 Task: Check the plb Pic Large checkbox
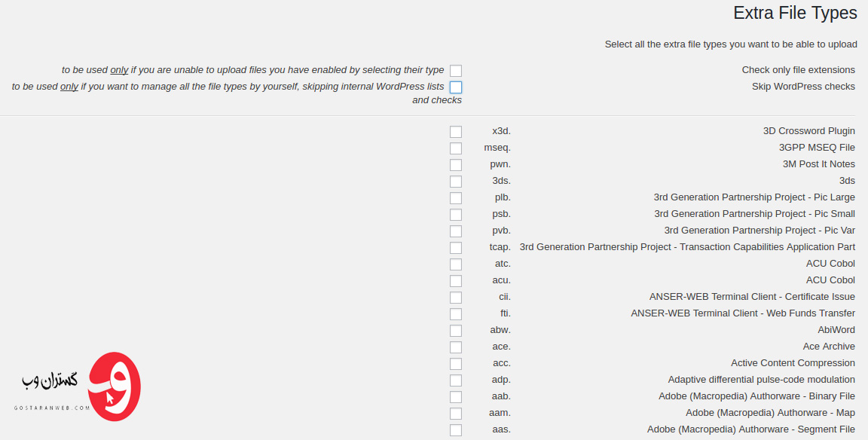(456, 198)
